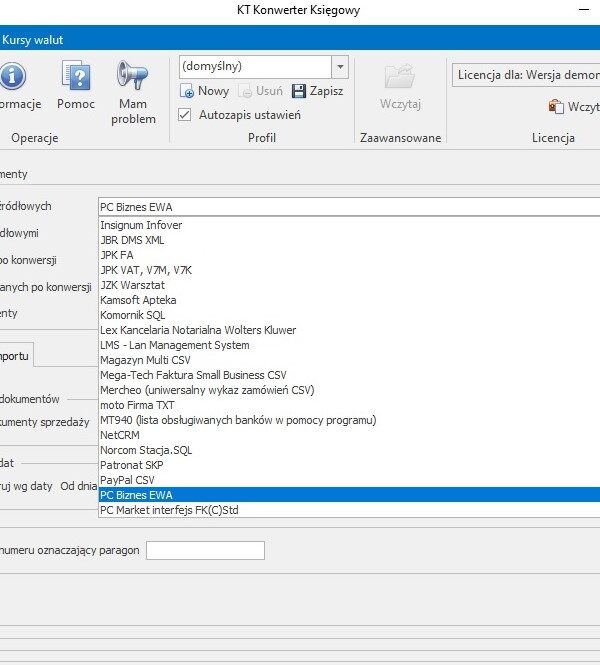Minimize the KT Konwerter Księgowy window
This screenshot has height=665, width=600.
pyautogui.click(x=584, y=10)
